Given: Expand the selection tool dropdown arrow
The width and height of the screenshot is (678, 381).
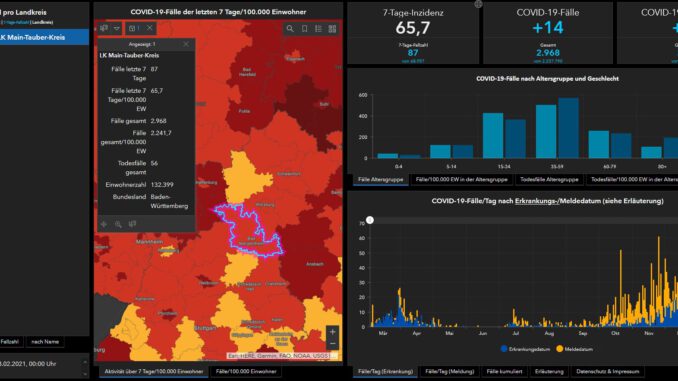Looking at the screenshot, I should (117, 28).
